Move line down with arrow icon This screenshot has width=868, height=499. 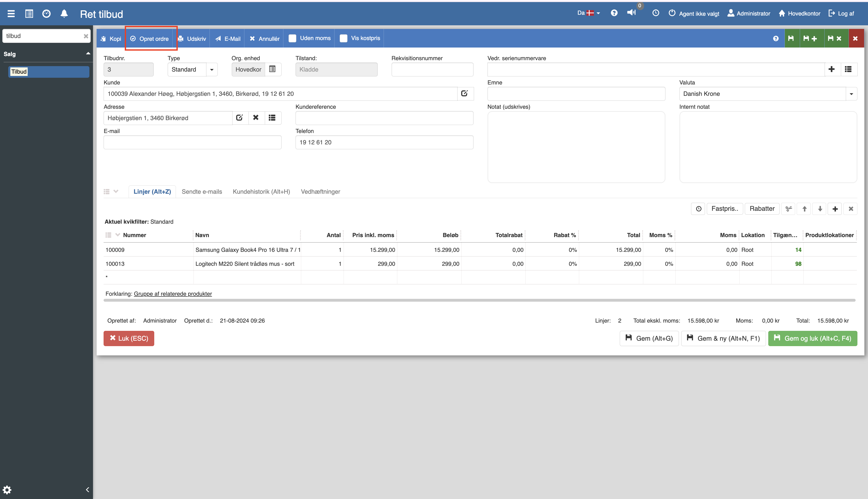(x=820, y=209)
